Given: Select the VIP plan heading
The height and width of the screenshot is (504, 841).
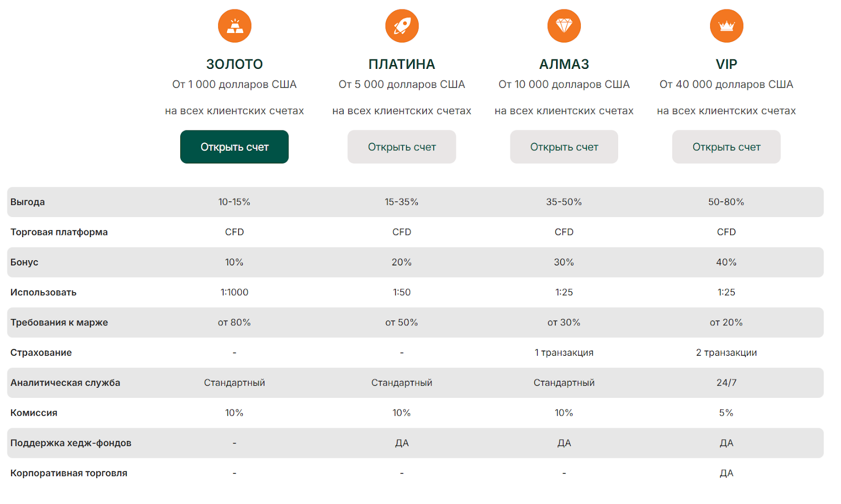Looking at the screenshot, I should point(726,64).
